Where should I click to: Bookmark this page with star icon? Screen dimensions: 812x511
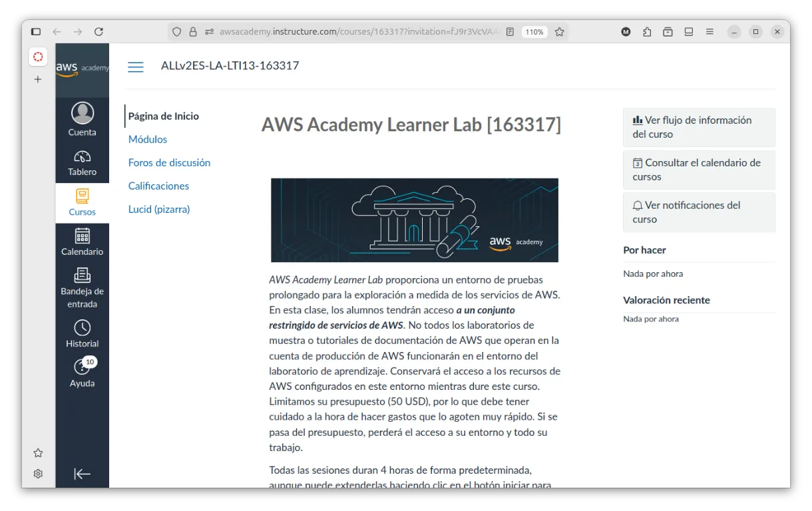tap(560, 32)
